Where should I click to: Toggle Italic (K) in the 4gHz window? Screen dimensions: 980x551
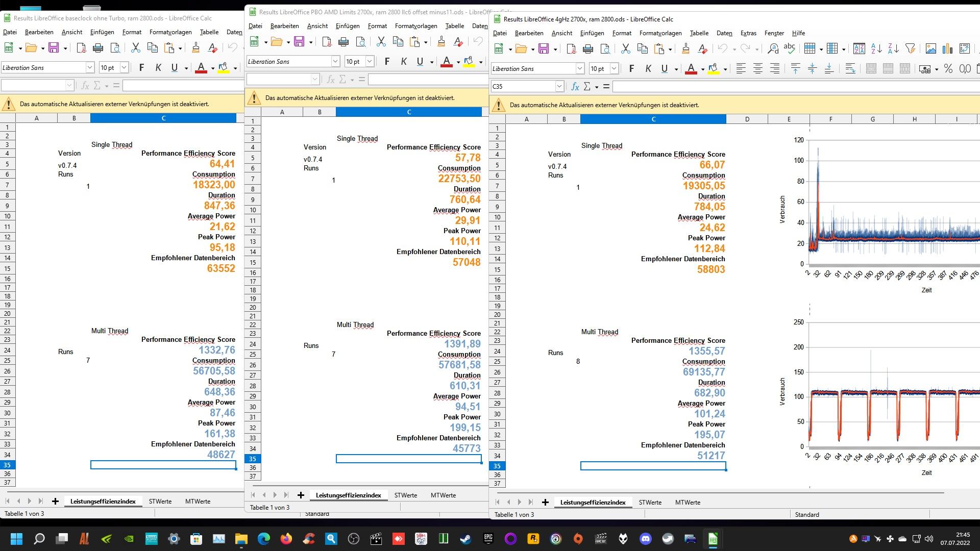click(648, 68)
